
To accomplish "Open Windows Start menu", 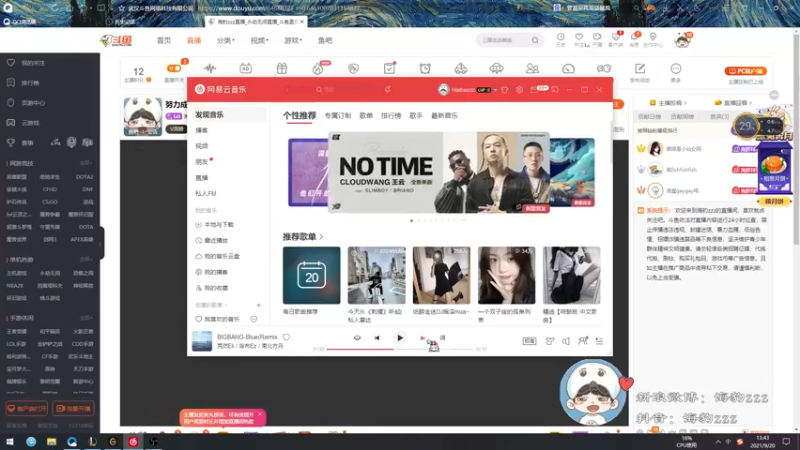I will click(x=10, y=442).
